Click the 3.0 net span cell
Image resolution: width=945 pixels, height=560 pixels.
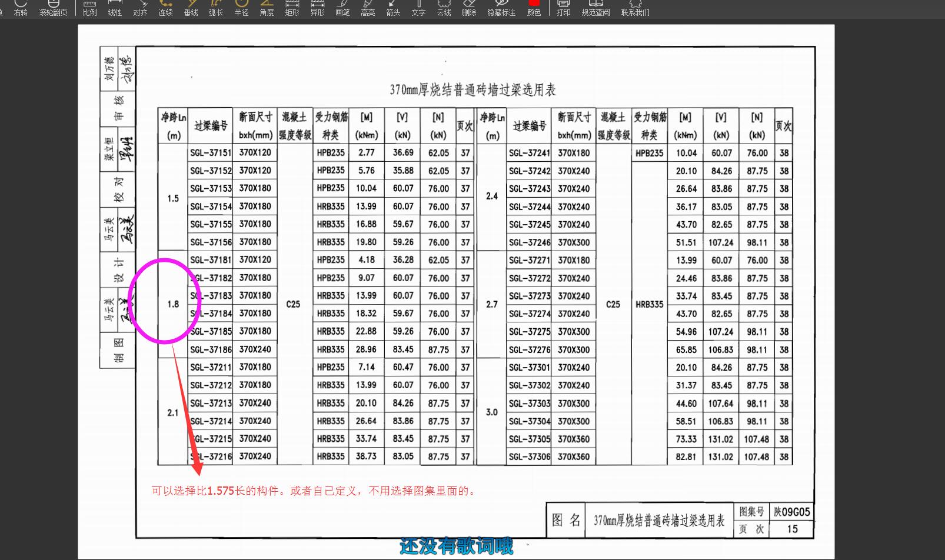492,412
